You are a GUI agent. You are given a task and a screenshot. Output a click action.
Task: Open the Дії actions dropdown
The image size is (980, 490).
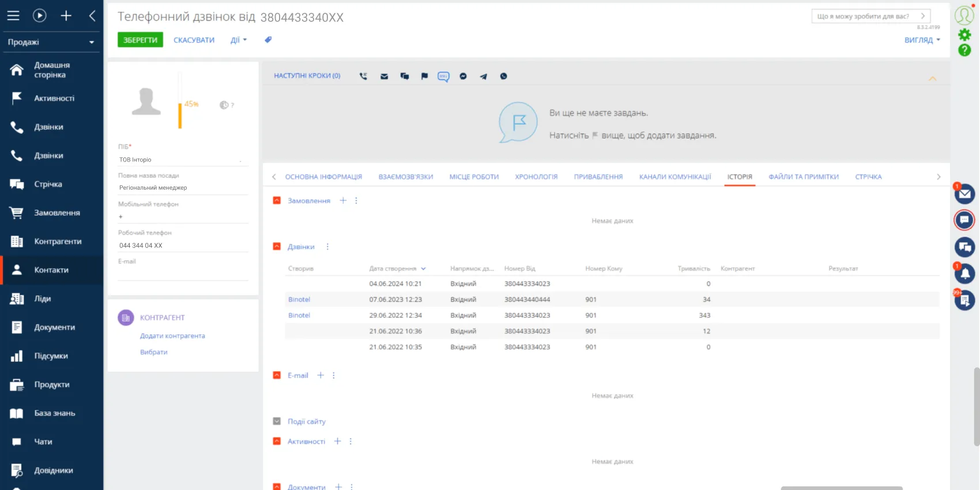pos(239,40)
